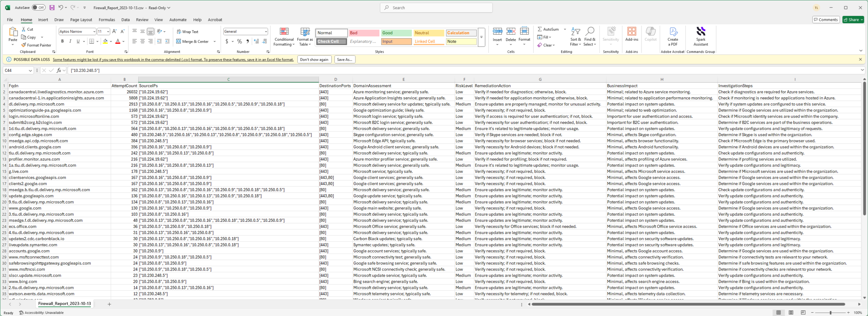This screenshot has height=316, width=868.
Task: Expand the Name Box dropdown arrow
Action: (30, 71)
